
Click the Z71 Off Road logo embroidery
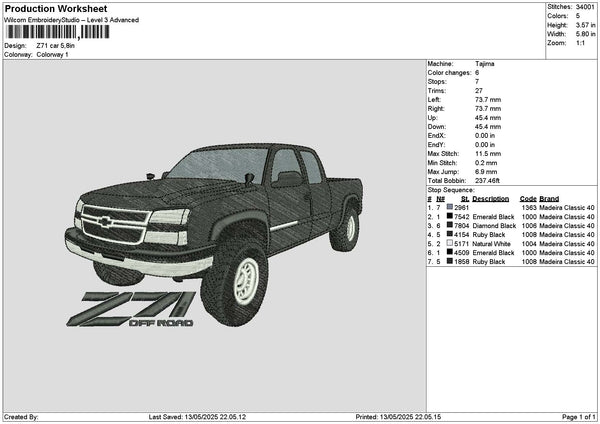(x=131, y=309)
